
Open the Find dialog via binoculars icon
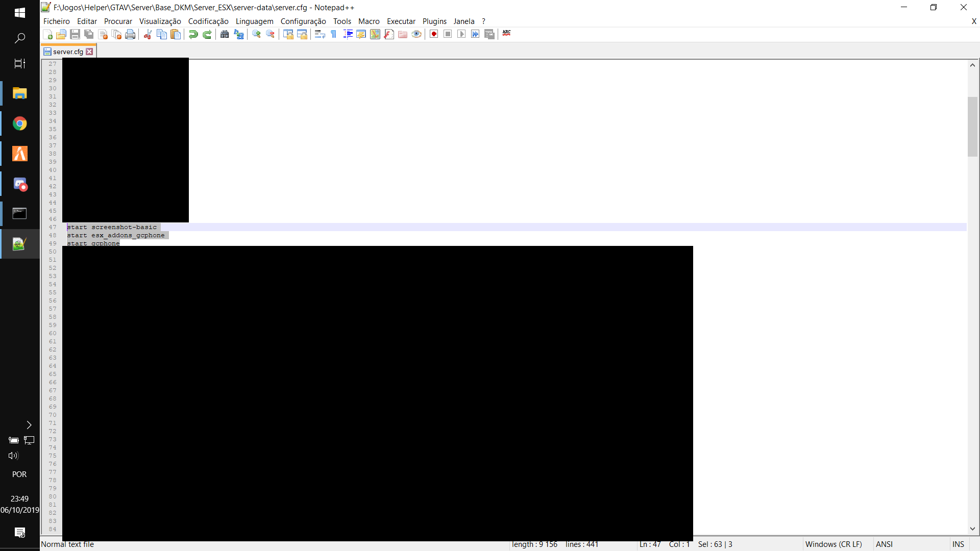(x=225, y=34)
